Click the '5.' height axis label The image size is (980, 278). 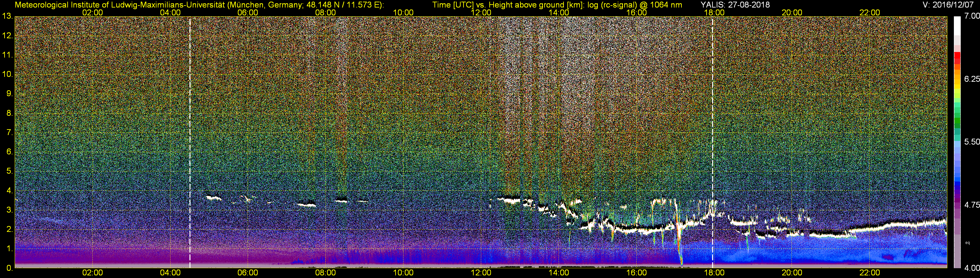tap(10, 171)
